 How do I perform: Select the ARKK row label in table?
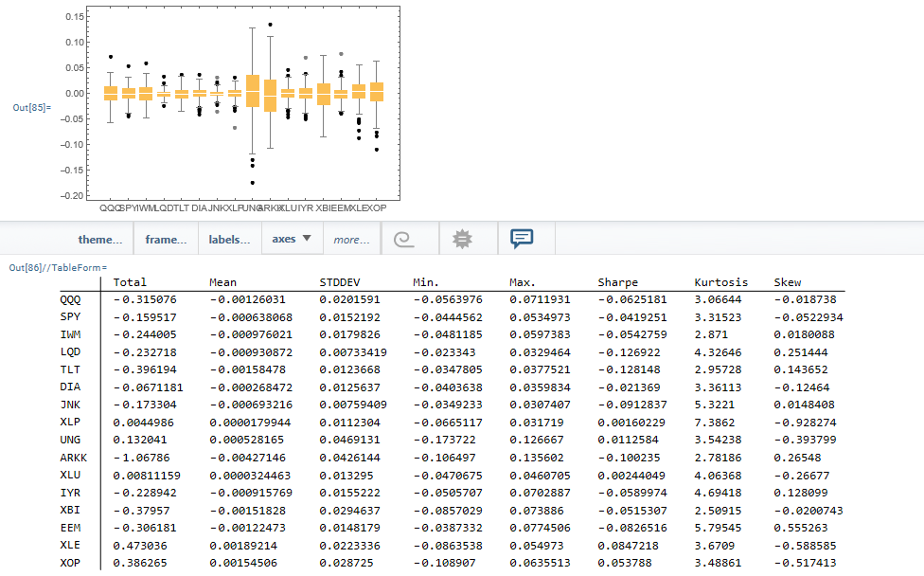point(73,458)
